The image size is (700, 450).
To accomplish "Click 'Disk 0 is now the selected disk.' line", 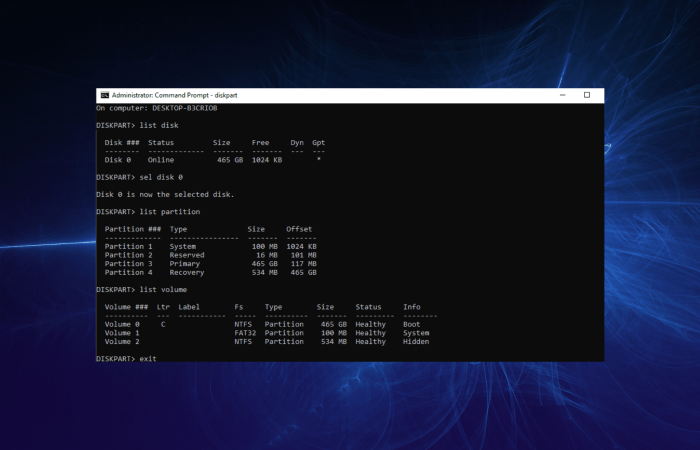I will (165, 195).
